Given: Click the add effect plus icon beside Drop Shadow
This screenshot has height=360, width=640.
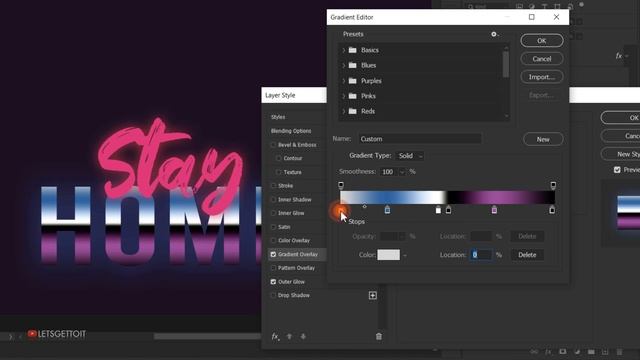Looking at the screenshot, I should tap(373, 295).
